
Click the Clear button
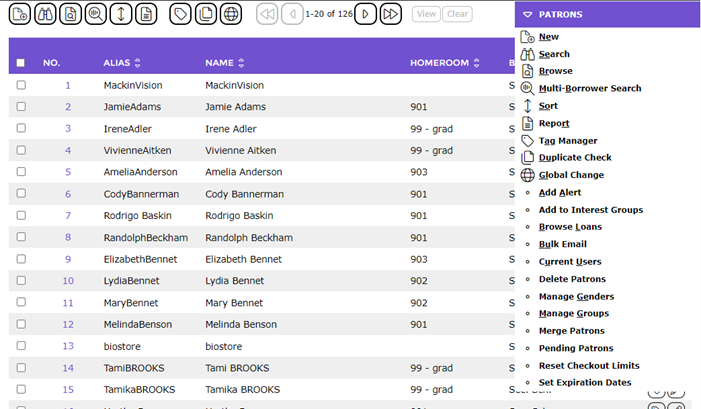[x=457, y=14]
